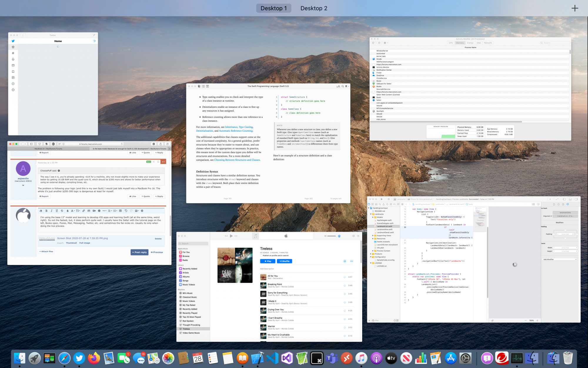Toggle strikethrough formatting in reply editor

(x=62, y=211)
